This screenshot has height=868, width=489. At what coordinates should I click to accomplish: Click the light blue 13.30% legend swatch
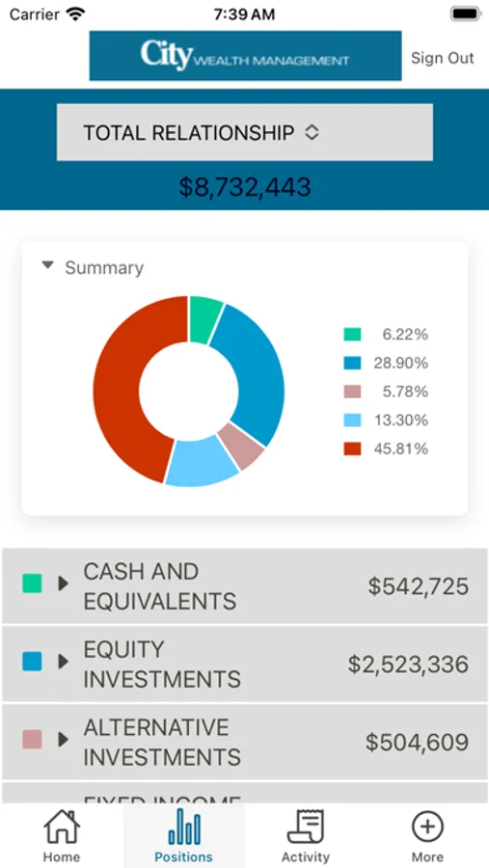(x=352, y=420)
